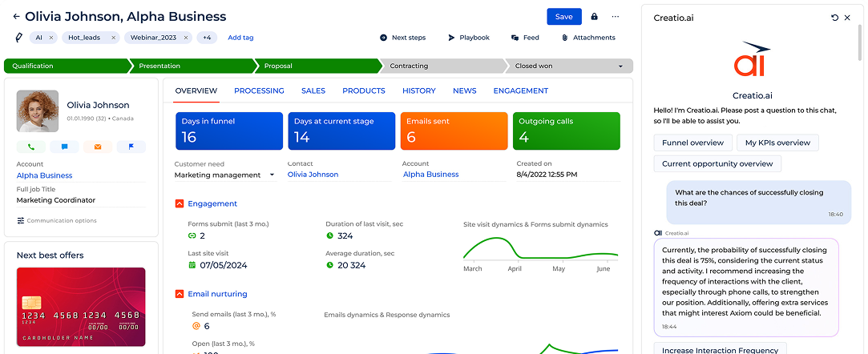Reset the Creatio.ai chat via refresh icon
868x354 pixels.
pyautogui.click(x=835, y=18)
